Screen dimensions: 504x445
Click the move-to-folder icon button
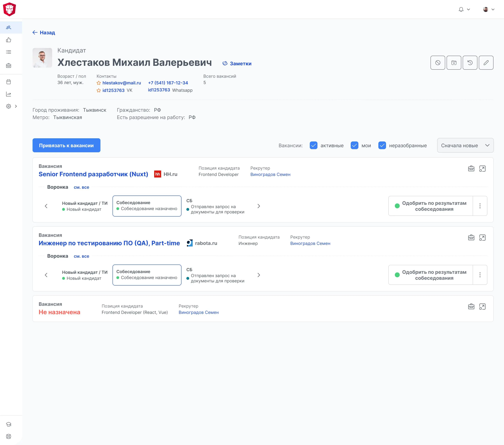[454, 63]
